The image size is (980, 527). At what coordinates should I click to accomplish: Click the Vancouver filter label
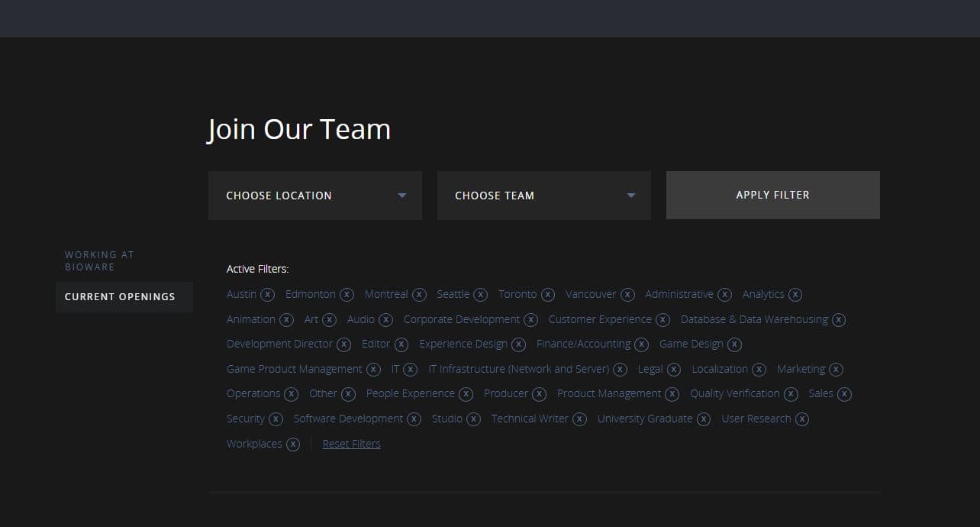[591, 294]
